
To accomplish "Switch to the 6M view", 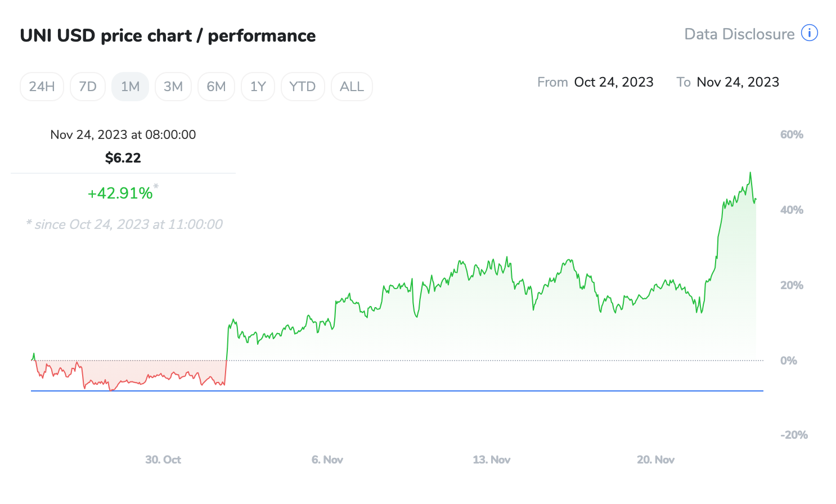I will 216,86.
